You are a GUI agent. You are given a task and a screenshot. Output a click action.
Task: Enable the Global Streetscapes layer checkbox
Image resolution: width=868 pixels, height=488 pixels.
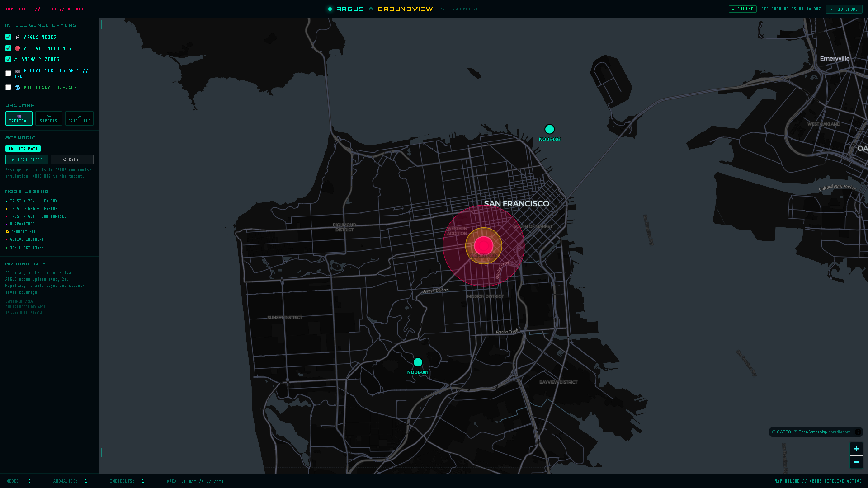click(x=8, y=74)
